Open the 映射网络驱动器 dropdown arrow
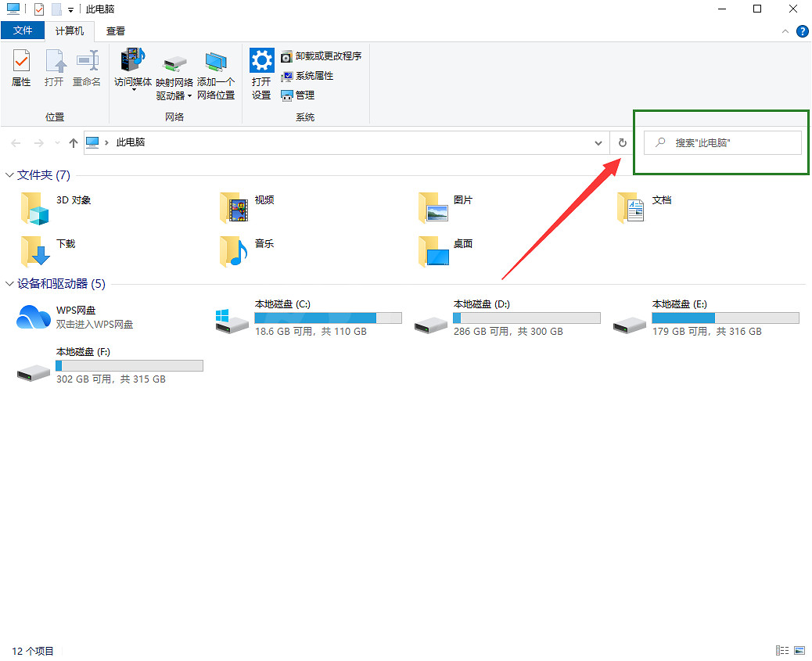Viewport: 812px width, 661px height. click(189, 96)
